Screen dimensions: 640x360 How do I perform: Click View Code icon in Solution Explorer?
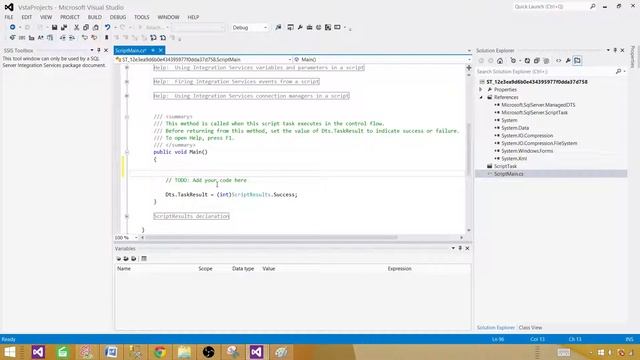(x=558, y=61)
